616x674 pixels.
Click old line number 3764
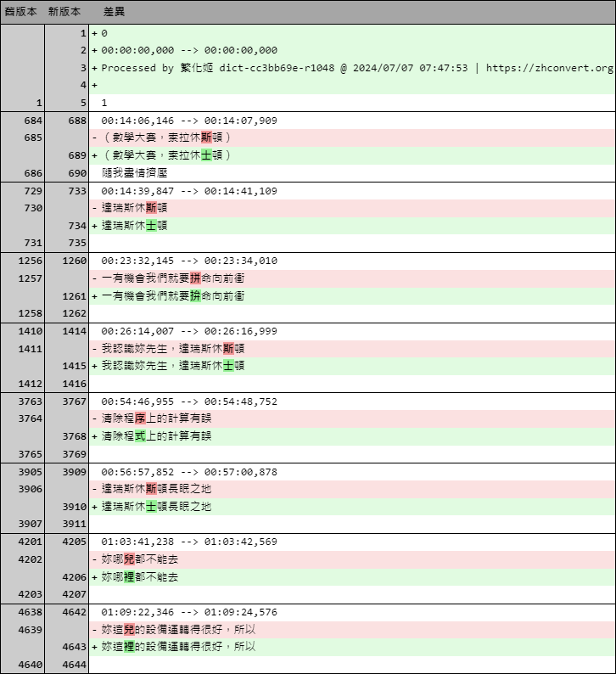tap(30, 418)
